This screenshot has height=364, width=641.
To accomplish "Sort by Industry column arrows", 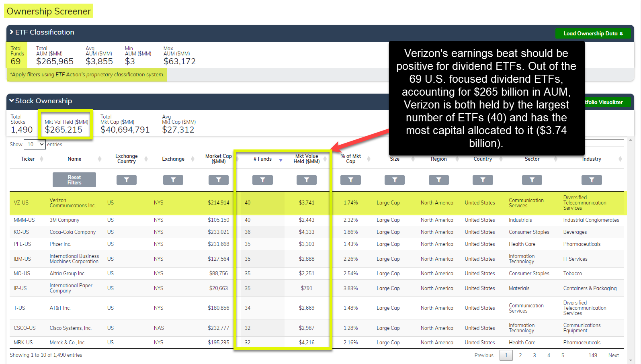I will tap(620, 159).
